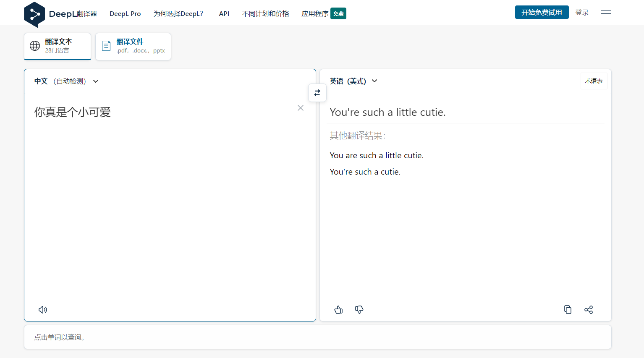This screenshot has height=358, width=644.
Task: Select the 翻译文本 tab
Action: pyautogui.click(x=58, y=46)
